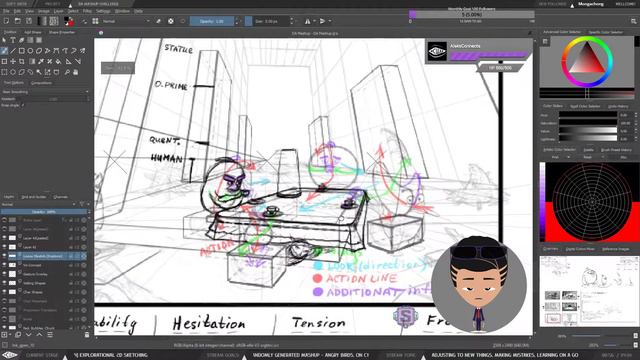Select the Zoom magnifier tool
The width and height of the screenshot is (640, 360).
click(67, 72)
